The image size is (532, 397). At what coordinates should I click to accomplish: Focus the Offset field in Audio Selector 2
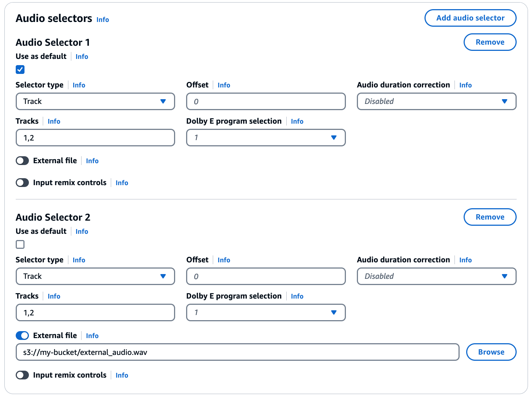[265, 276]
